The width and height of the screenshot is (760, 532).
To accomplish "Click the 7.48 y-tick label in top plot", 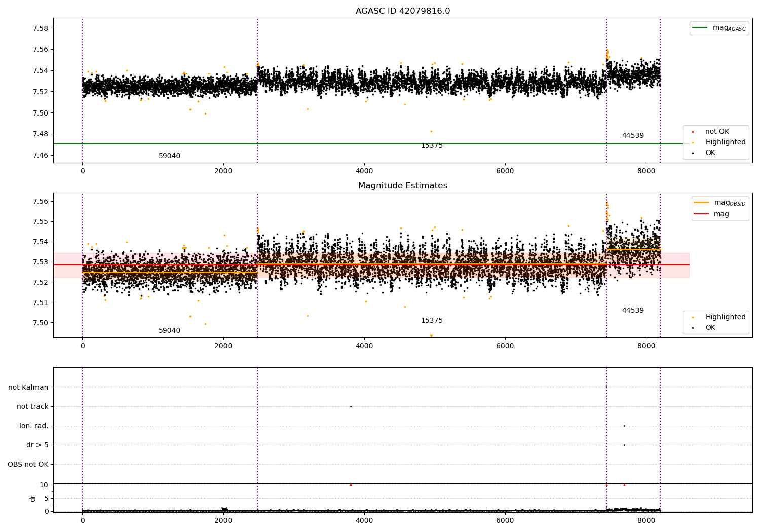I will [40, 134].
